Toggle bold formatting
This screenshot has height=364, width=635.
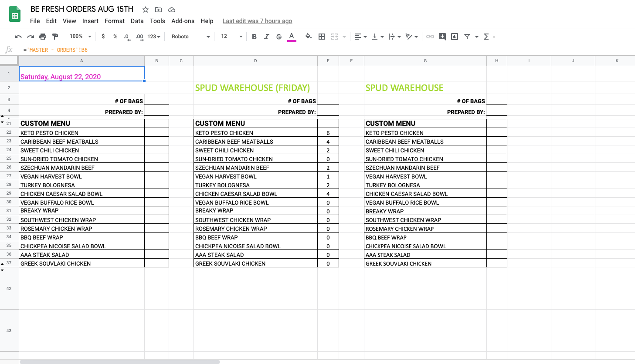point(254,37)
